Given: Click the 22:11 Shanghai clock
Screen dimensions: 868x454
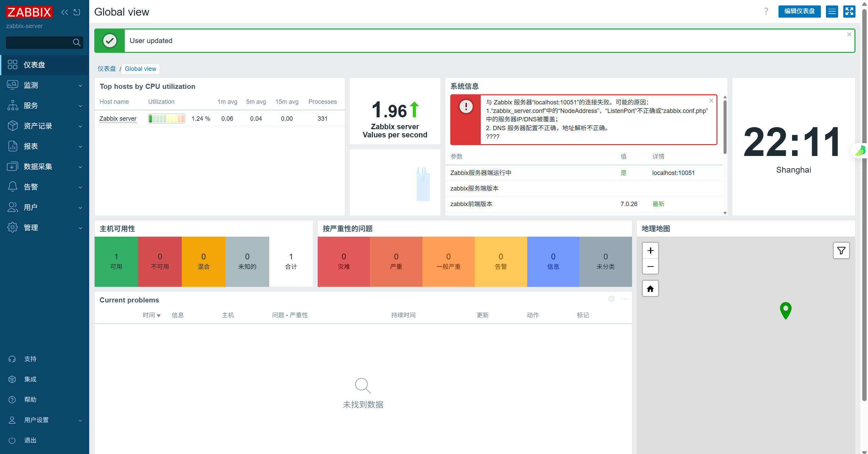Looking at the screenshot, I should pos(793,147).
